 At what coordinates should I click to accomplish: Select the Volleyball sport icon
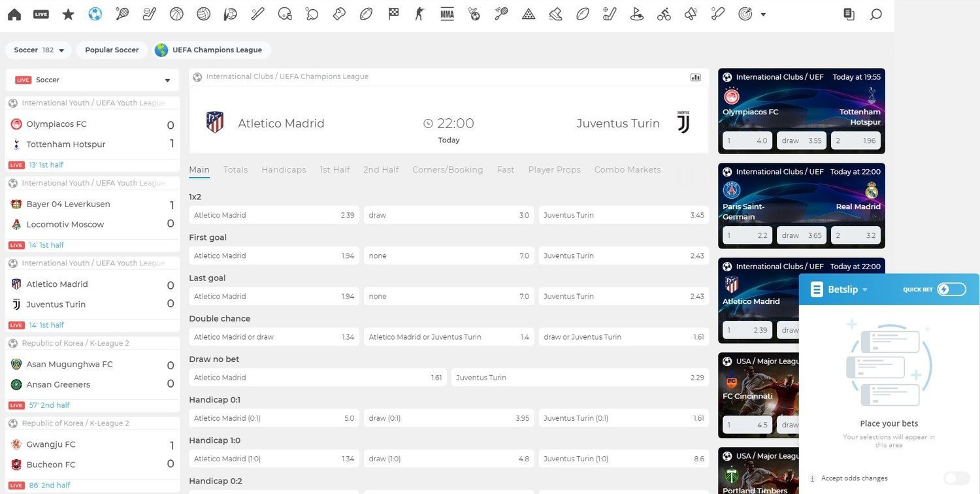click(204, 14)
